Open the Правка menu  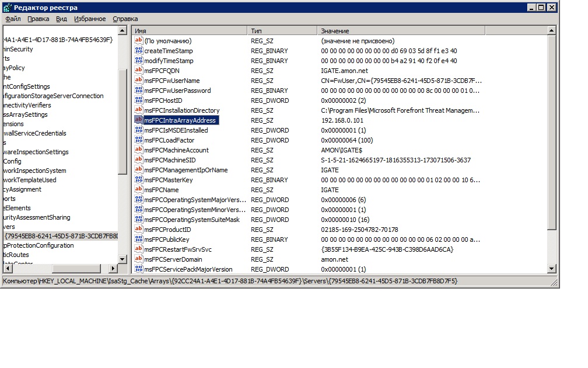point(38,19)
